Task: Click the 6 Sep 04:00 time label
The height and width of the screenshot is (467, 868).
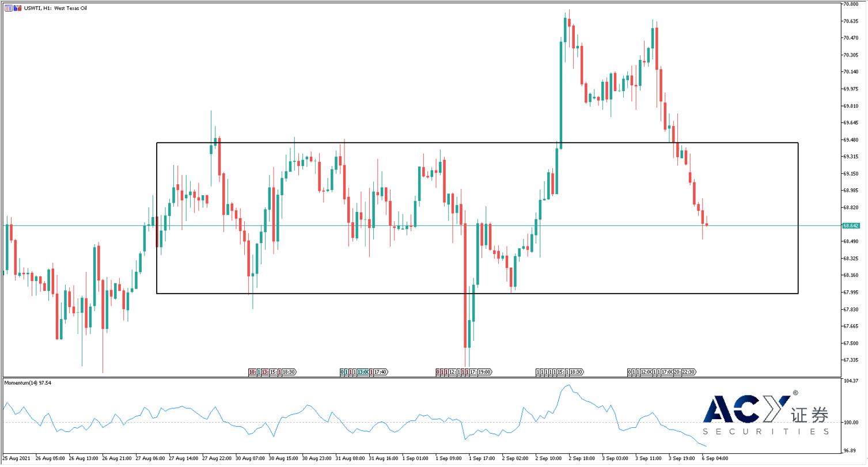Action: pyautogui.click(x=716, y=459)
